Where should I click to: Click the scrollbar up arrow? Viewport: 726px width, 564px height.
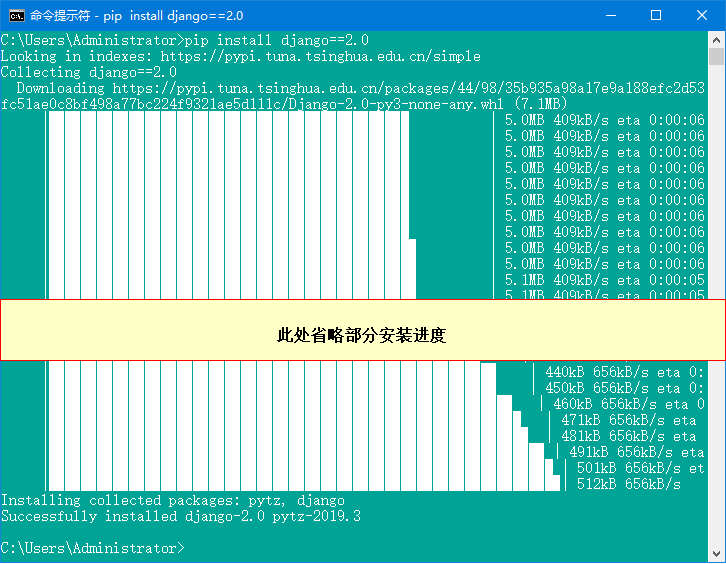716,39
